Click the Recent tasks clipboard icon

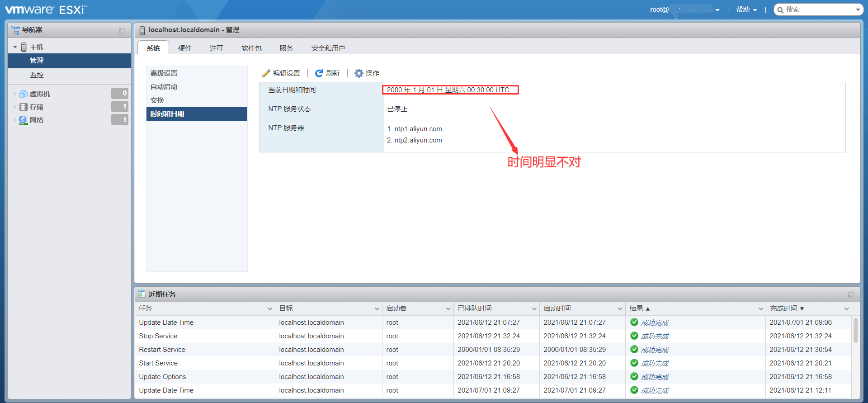(x=142, y=294)
